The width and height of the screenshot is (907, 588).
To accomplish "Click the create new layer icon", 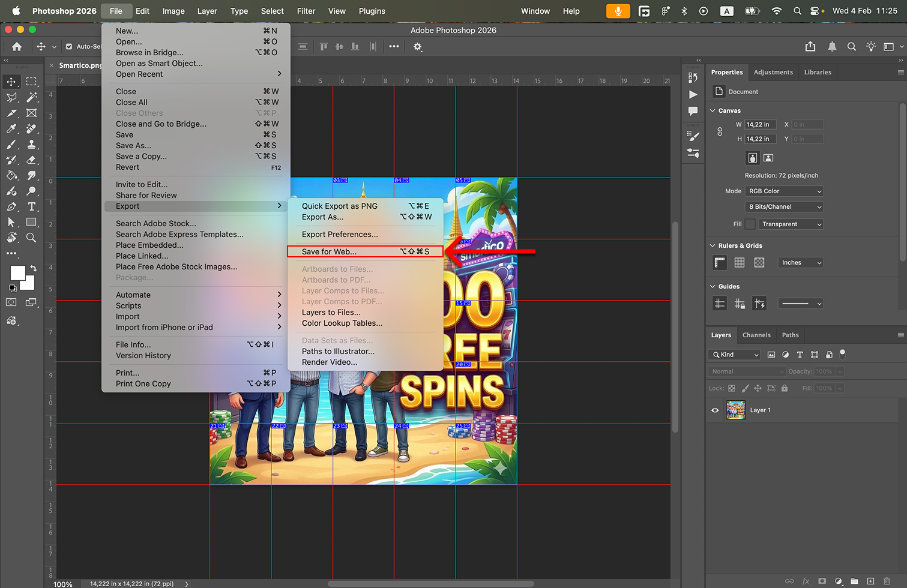I will [870, 581].
